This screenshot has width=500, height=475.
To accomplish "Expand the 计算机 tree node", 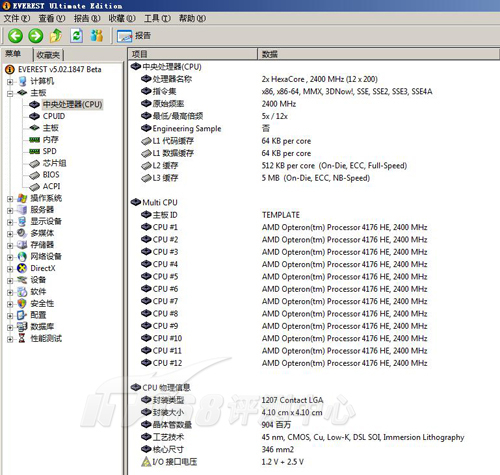I will pyautogui.click(x=10, y=81).
